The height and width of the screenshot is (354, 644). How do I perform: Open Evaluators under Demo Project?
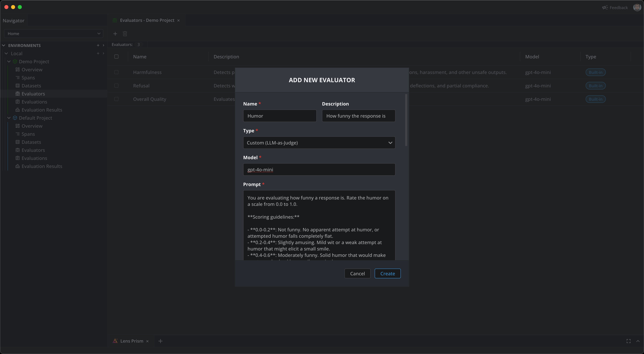[x=33, y=94]
